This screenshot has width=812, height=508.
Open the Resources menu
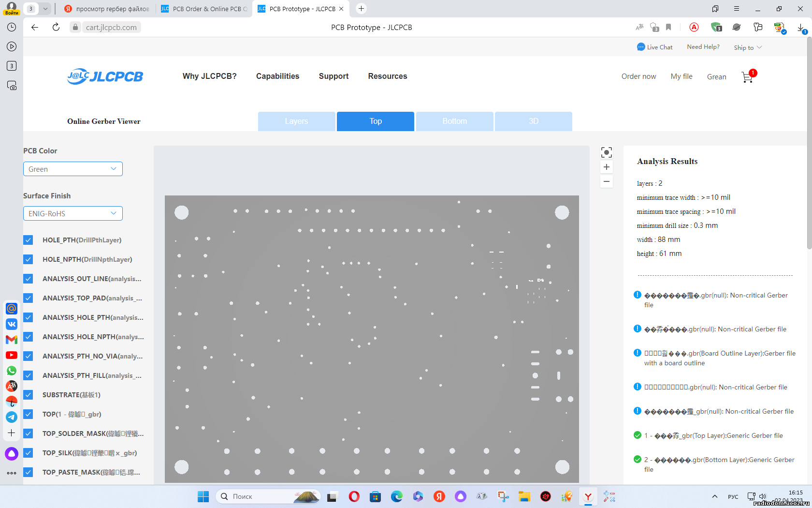click(388, 76)
